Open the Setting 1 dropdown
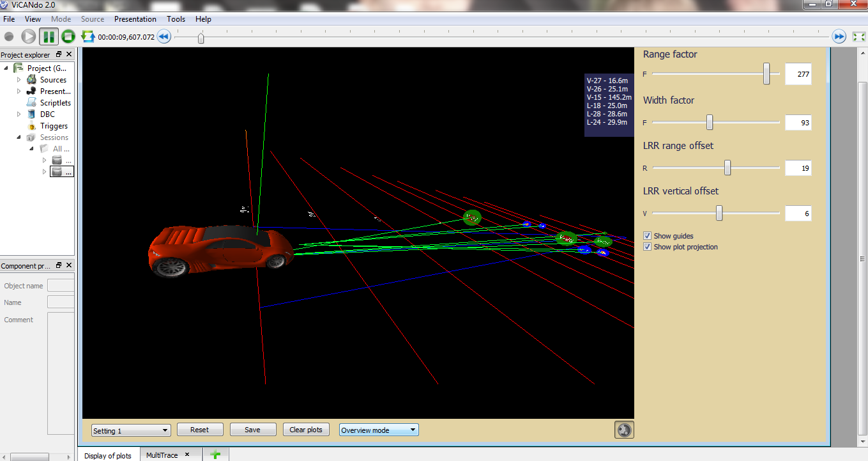The width and height of the screenshot is (868, 461). click(131, 430)
